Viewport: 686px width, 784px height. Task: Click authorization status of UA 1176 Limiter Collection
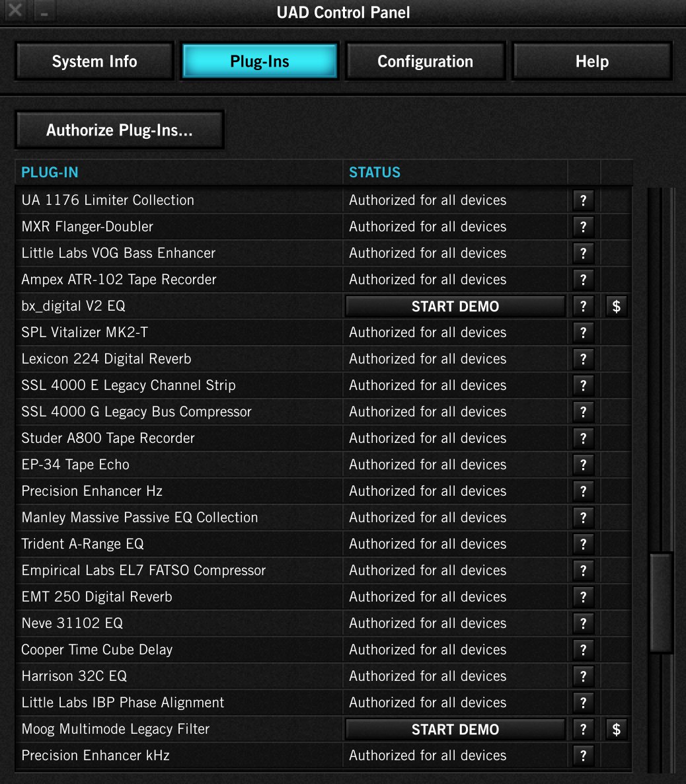coord(428,200)
